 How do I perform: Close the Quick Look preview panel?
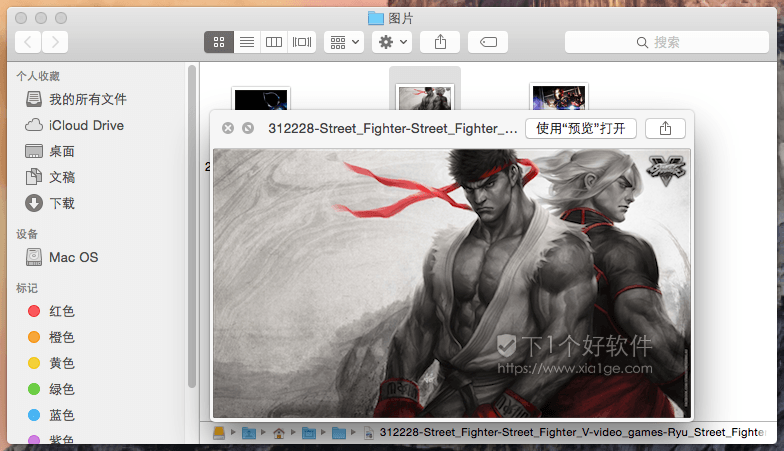click(228, 128)
